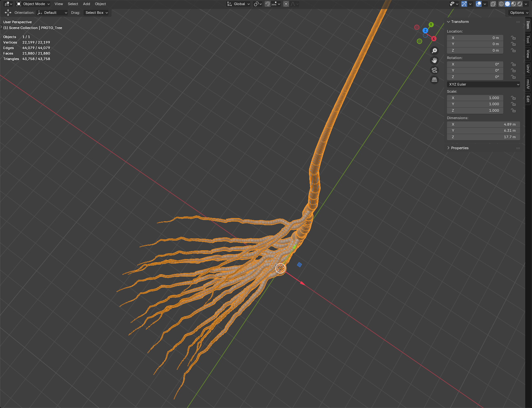Click the pan view hand icon
This screenshot has height=408, width=532.
(434, 60)
